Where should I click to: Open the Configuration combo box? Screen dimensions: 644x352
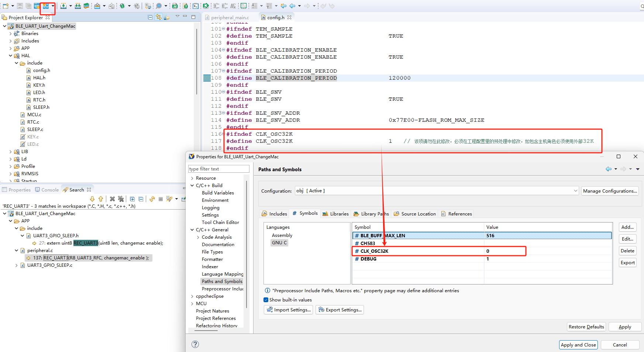[x=437, y=191]
